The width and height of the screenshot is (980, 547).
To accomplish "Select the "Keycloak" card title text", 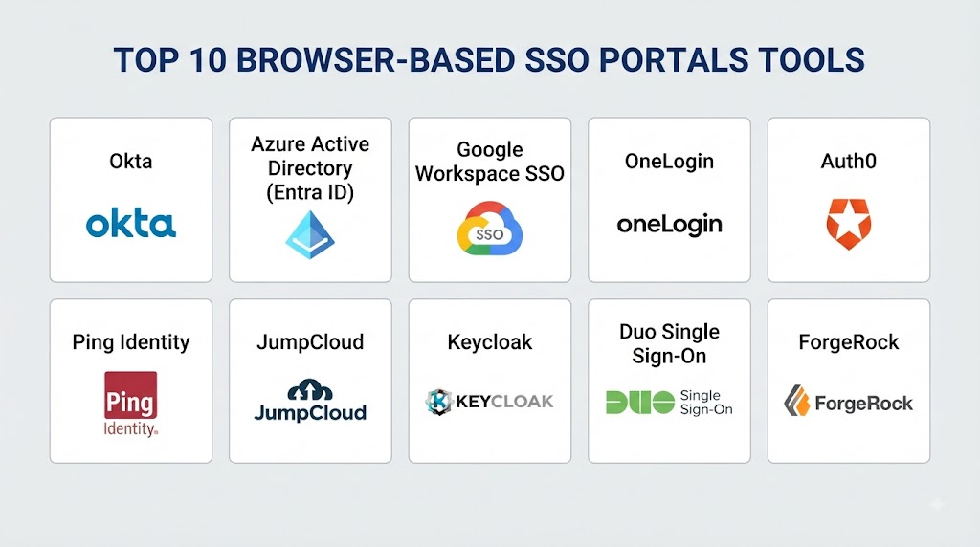I will click(489, 342).
